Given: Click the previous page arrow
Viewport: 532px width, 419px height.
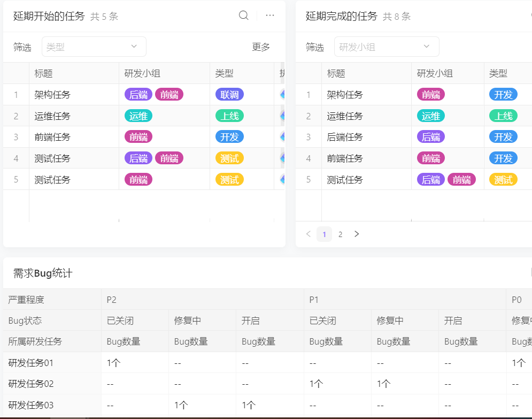Looking at the screenshot, I should [309, 234].
